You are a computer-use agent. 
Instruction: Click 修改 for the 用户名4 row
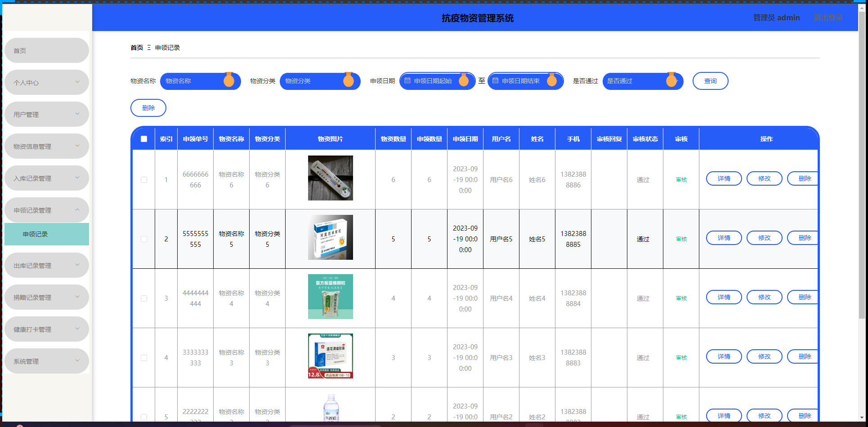point(765,297)
